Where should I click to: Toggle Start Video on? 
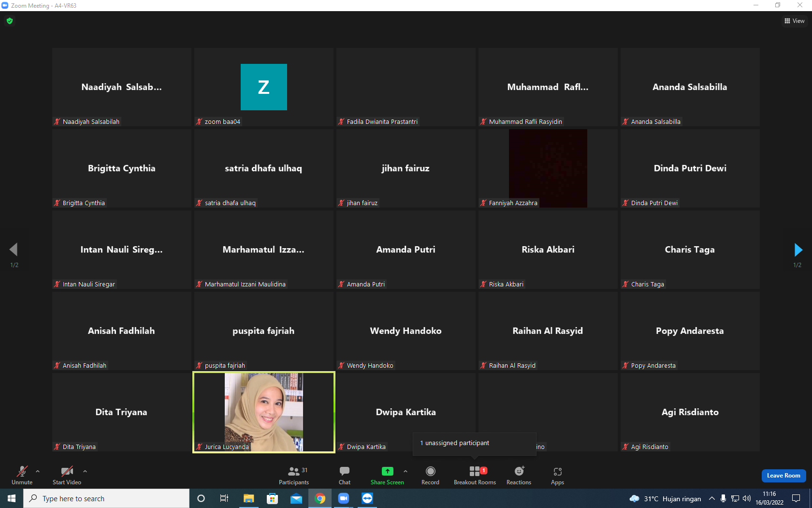67,476
